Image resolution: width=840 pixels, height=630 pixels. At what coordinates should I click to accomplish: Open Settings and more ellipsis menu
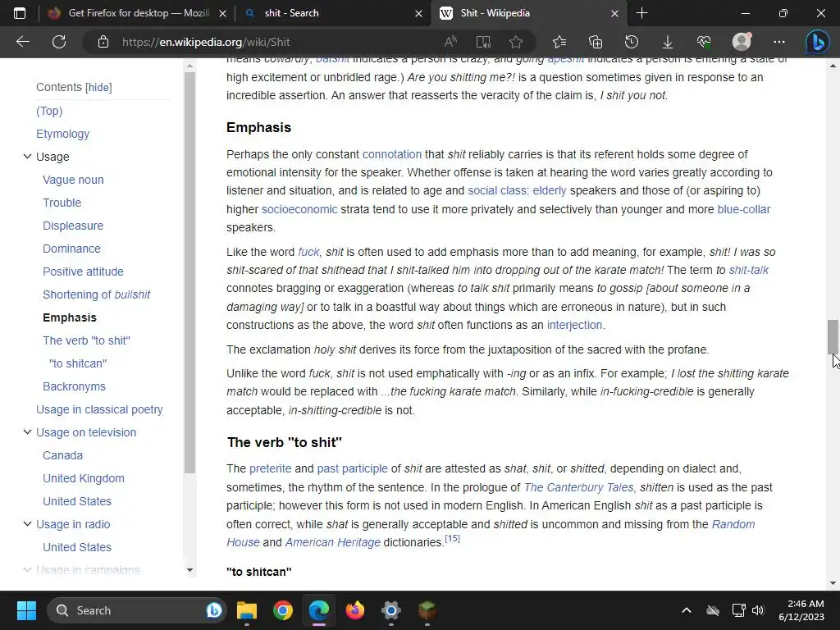point(779,42)
